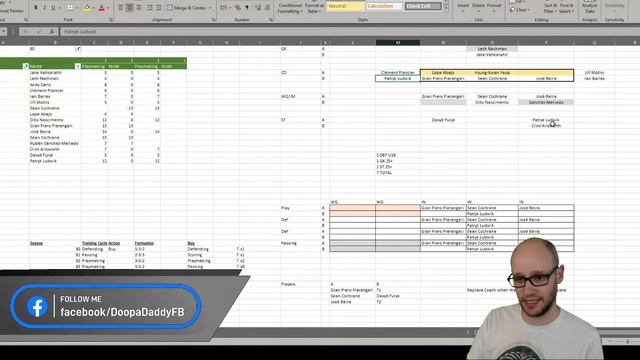Open the Insert cells menu
640x360 pixels.
click(463, 7)
